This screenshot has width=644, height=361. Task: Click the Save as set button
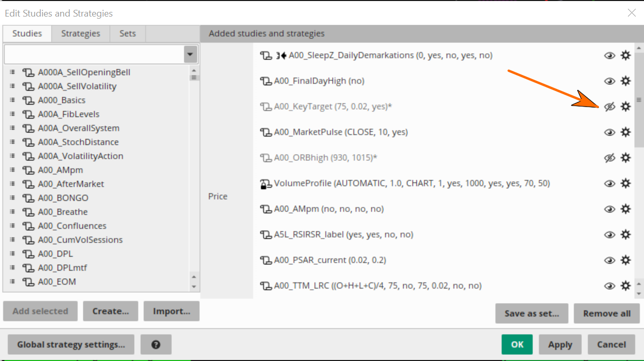[532, 313]
